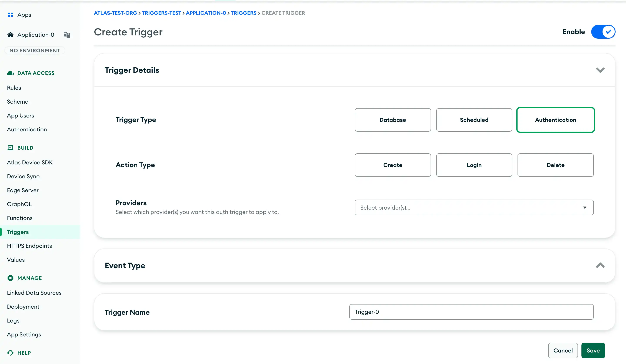Viewport: 626px width, 364px height.
Task: Click the Authentication trigger type icon
Action: pos(556,120)
